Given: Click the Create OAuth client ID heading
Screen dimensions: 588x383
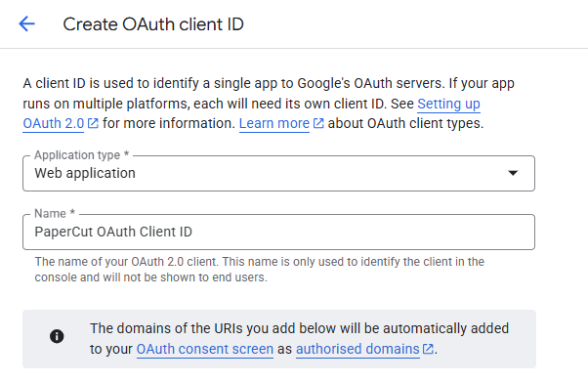Looking at the screenshot, I should [153, 24].
